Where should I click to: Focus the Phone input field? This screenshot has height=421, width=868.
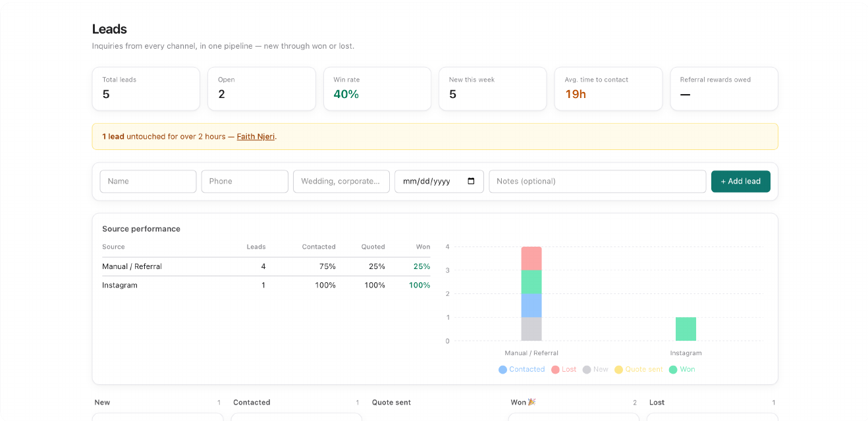coord(244,182)
